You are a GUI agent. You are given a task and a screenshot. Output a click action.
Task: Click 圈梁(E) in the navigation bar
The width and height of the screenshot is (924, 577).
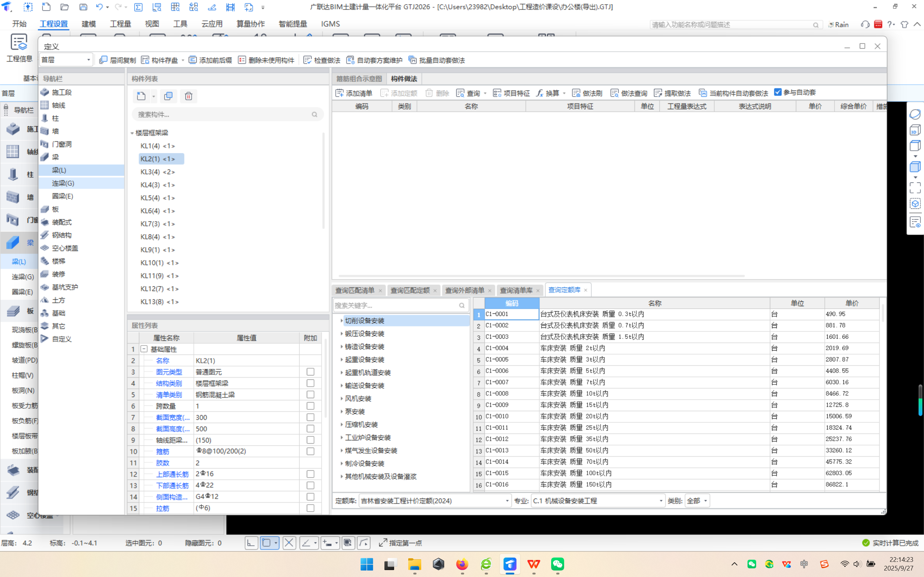(62, 196)
